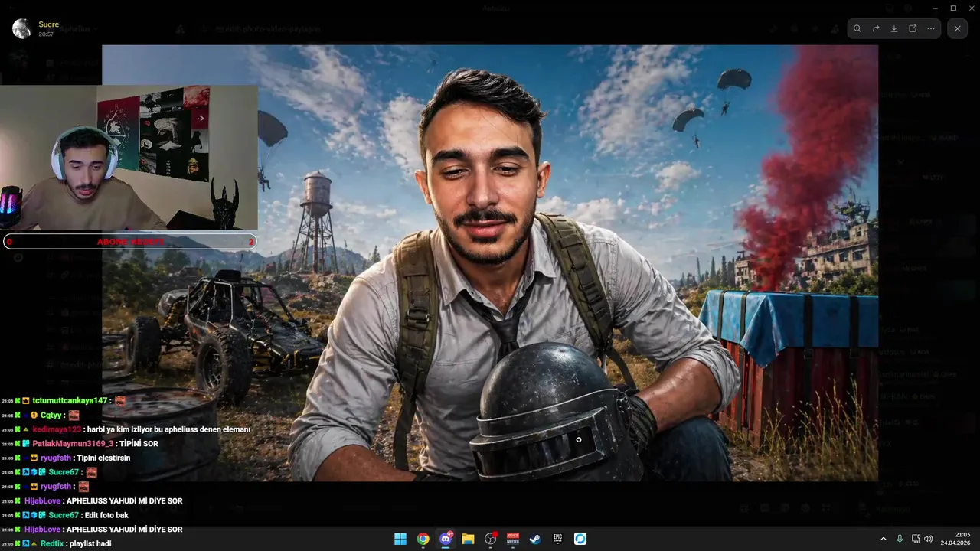Open the blue circular arrow app in the taskbar
The width and height of the screenshot is (980, 551).
[580, 539]
